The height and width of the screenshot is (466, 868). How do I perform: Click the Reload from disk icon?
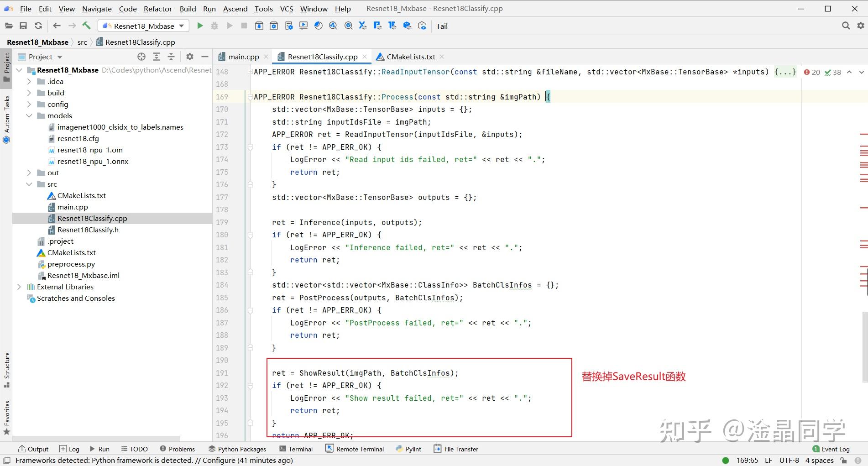pos(38,26)
